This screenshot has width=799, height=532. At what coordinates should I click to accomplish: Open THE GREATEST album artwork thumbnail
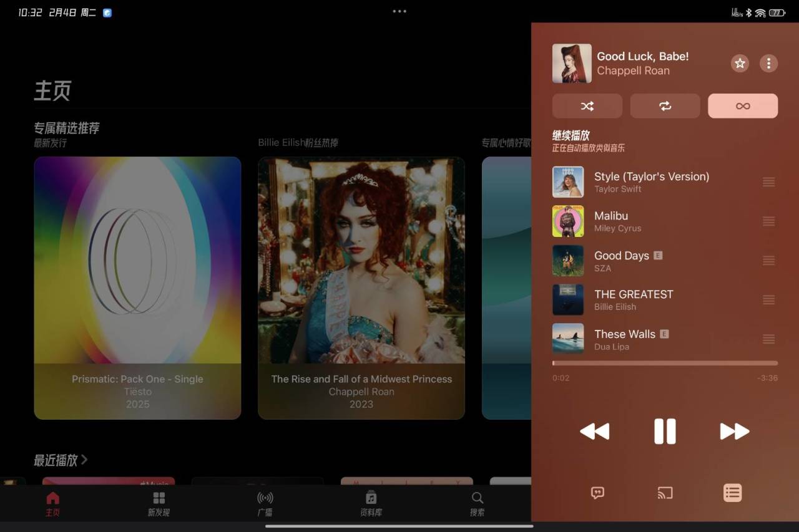(568, 300)
